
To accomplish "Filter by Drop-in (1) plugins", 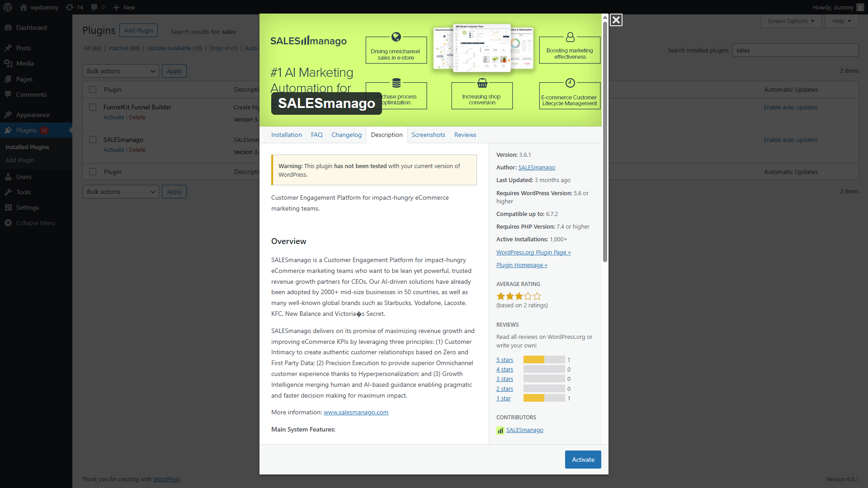I will point(223,48).
